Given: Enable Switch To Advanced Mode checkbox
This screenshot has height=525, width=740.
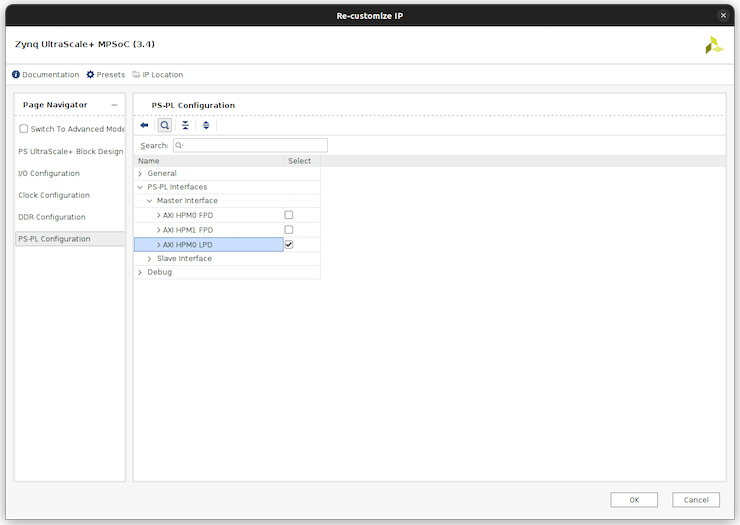Looking at the screenshot, I should click(24, 129).
